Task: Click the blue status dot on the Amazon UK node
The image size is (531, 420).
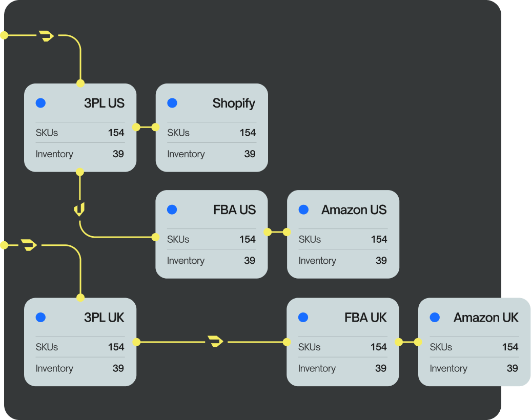Action: click(435, 318)
